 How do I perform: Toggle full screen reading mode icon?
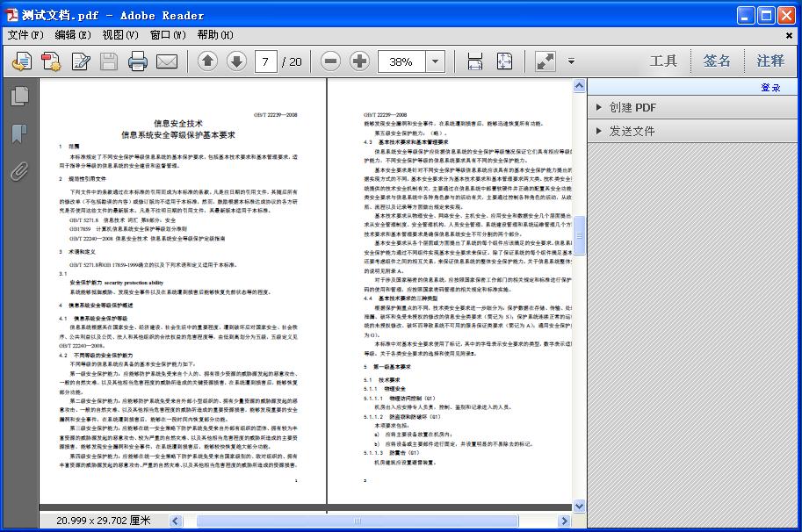coord(543,61)
